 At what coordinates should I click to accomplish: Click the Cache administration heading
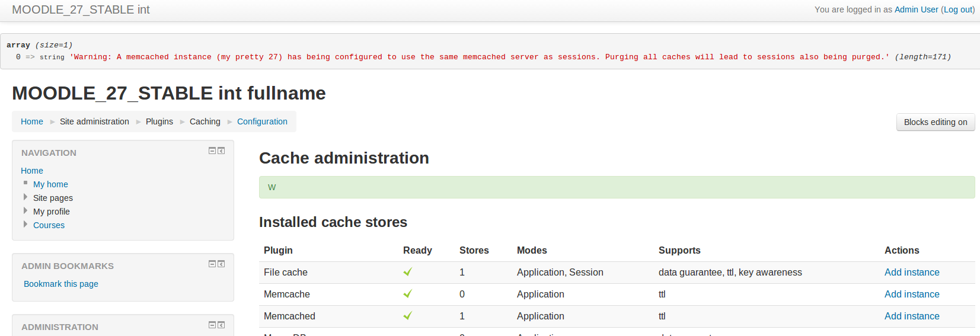(x=344, y=158)
